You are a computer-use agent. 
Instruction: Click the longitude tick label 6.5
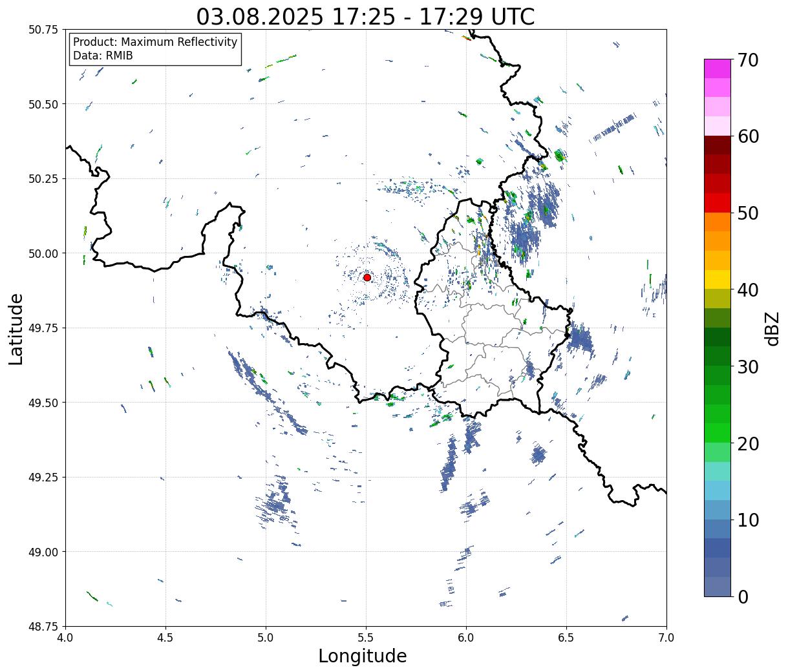(566, 638)
